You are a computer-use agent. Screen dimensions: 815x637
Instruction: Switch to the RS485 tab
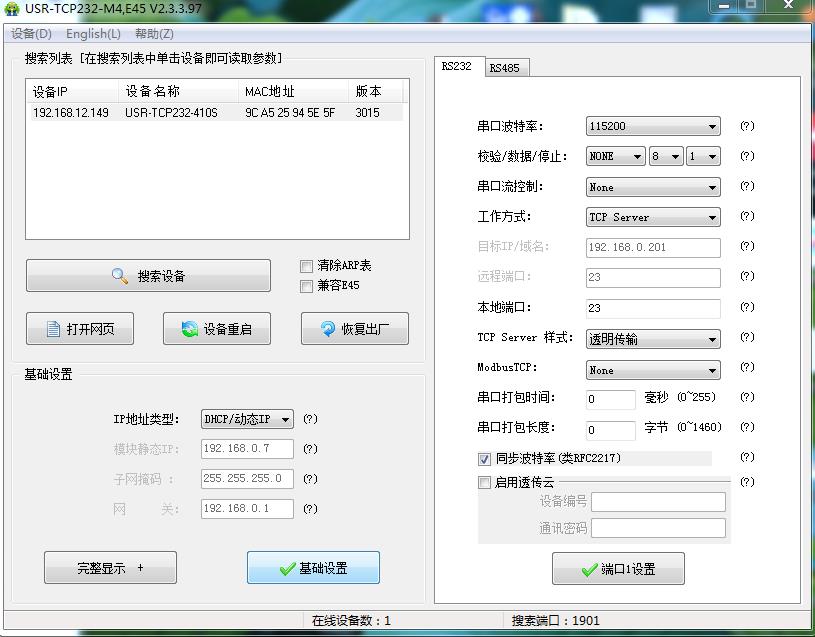503,68
